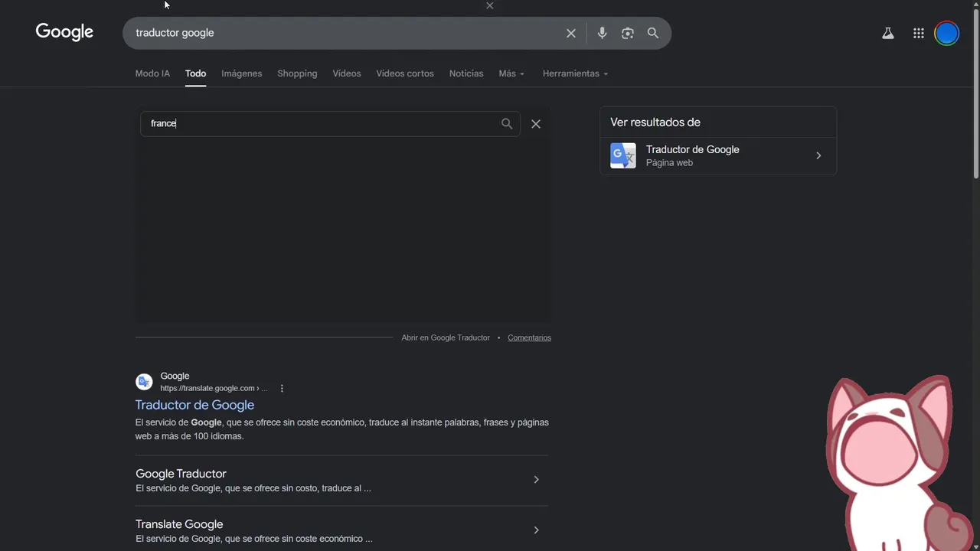
Task: Click the Comentarios link
Action: 529,337
